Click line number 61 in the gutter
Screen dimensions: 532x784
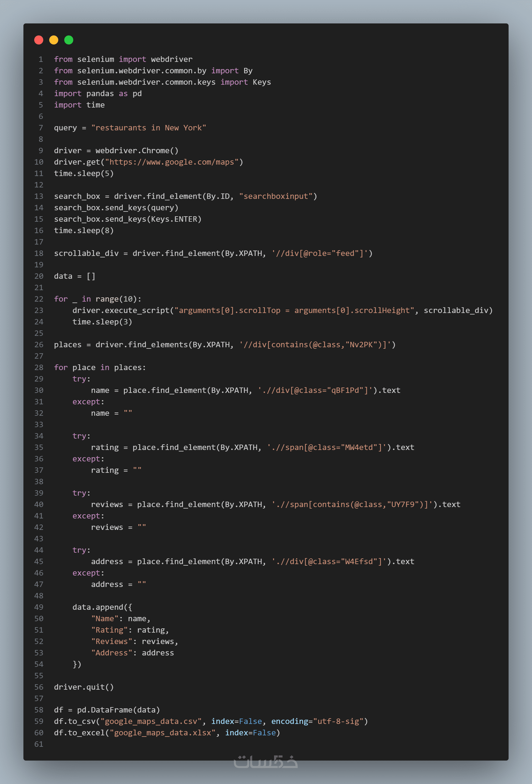(x=39, y=744)
